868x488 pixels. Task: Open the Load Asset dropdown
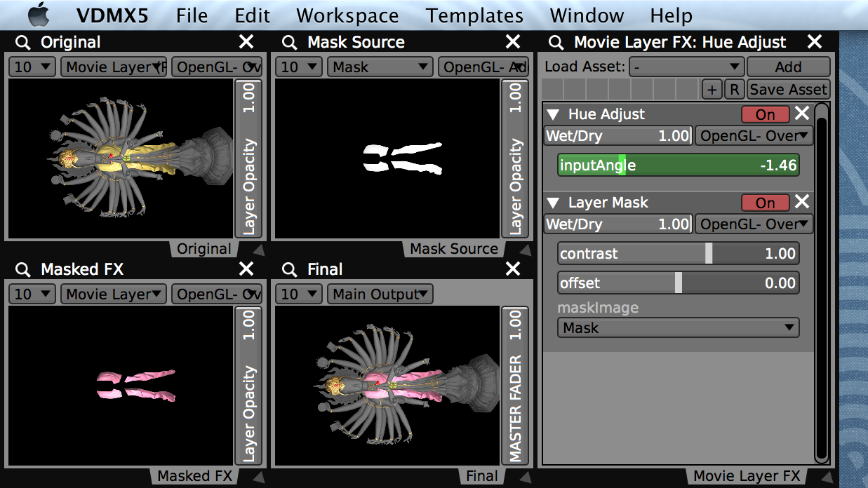click(686, 67)
